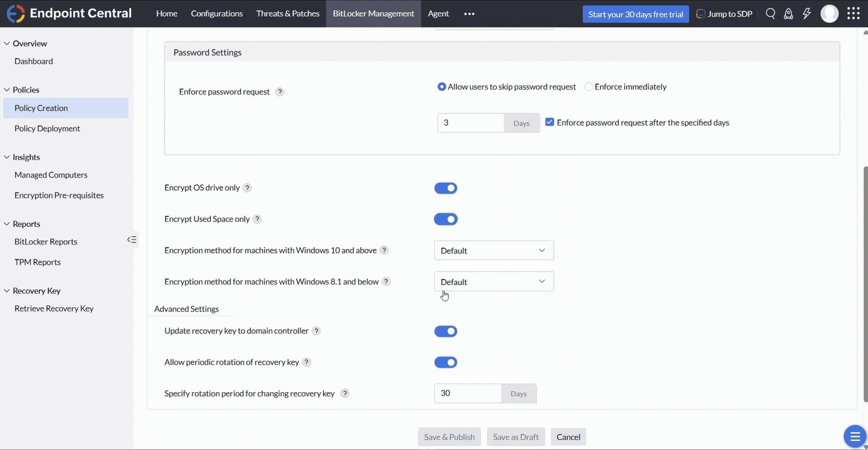Click the password request days input field
The image size is (868, 450).
(471, 123)
